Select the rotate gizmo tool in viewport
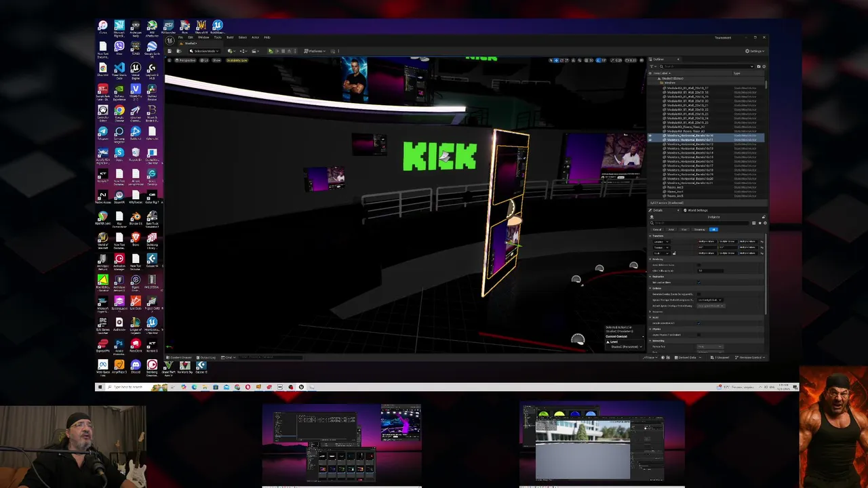This screenshot has height=488, width=868. (x=562, y=60)
